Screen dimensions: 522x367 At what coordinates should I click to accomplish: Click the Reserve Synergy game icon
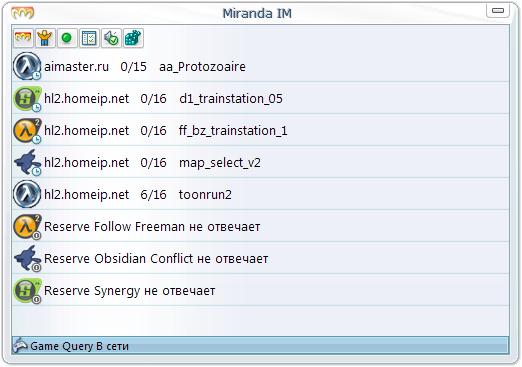(x=27, y=290)
